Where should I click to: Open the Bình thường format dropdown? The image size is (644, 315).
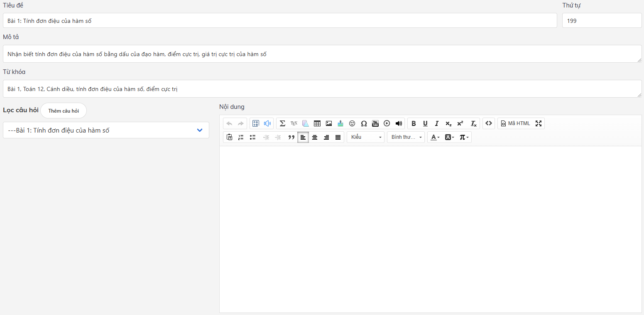(406, 137)
